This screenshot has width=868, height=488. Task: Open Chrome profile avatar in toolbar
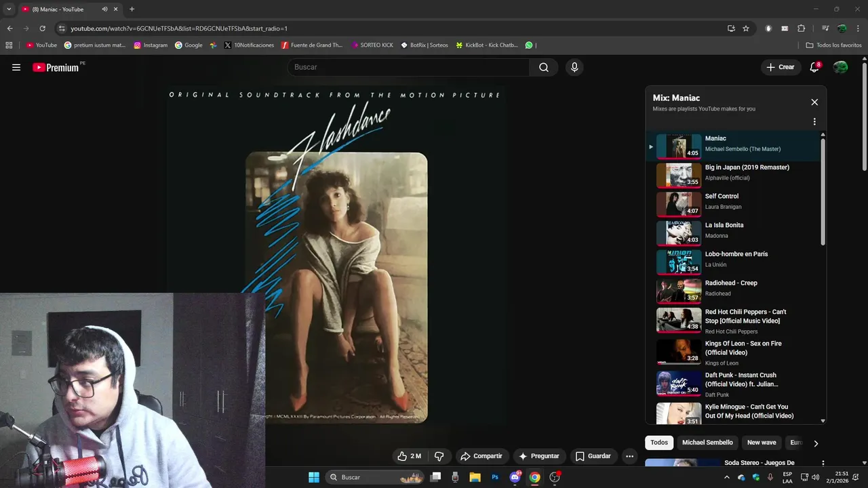point(842,28)
